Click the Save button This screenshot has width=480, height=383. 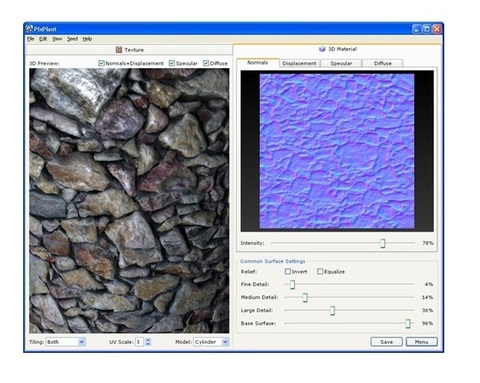point(386,342)
